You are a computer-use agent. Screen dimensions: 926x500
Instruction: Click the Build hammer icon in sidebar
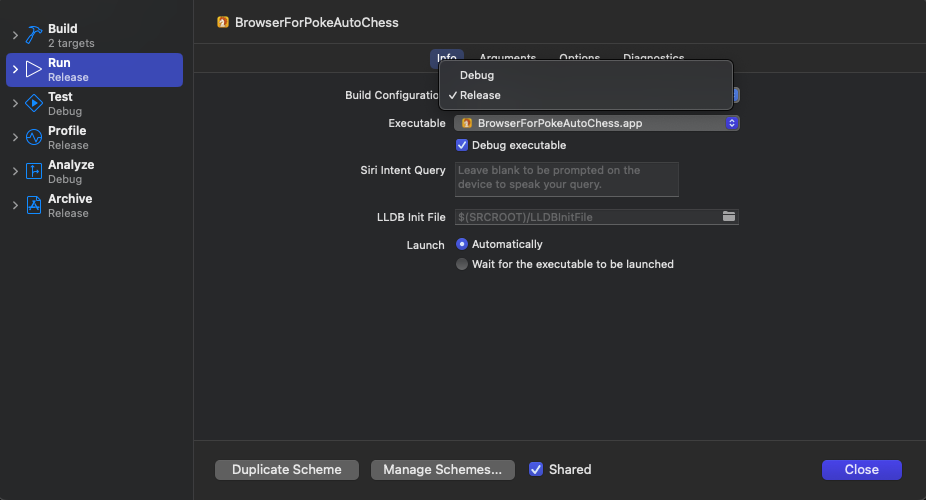coord(33,36)
